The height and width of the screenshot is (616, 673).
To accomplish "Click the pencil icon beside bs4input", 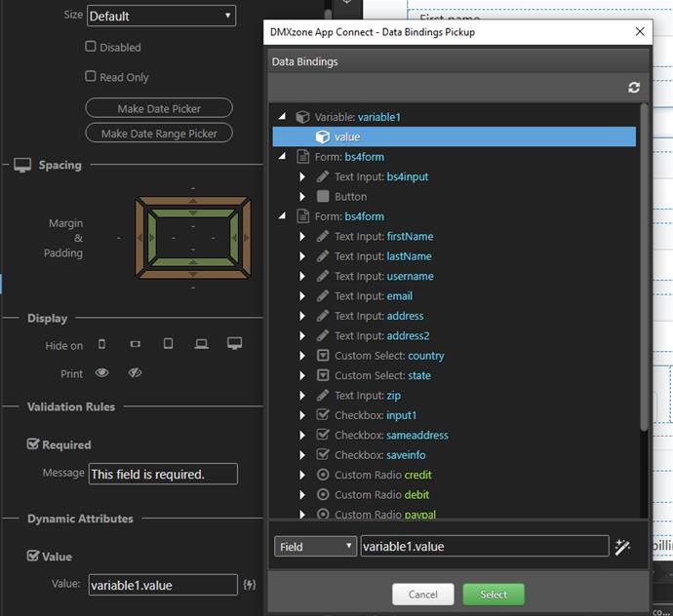I will click(x=322, y=176).
